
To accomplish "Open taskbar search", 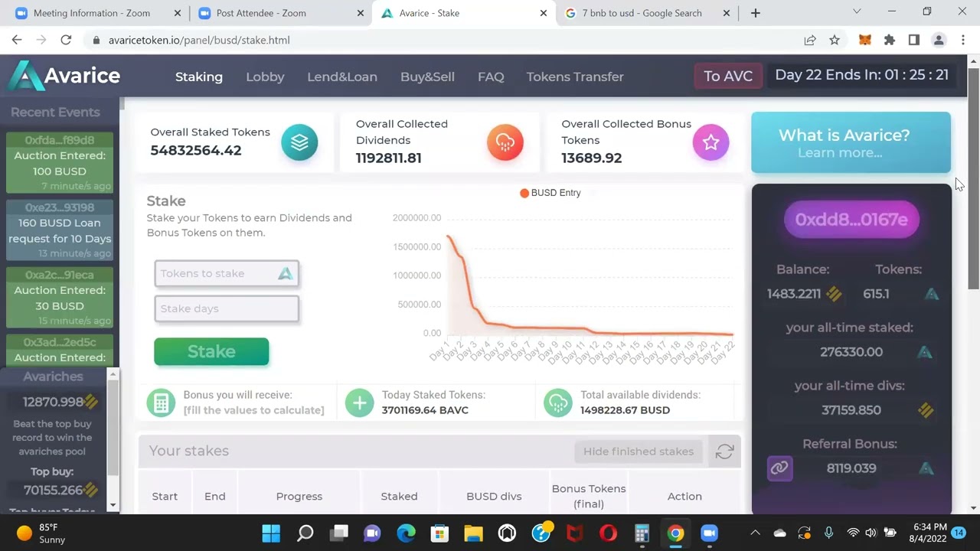I will pyautogui.click(x=305, y=533).
